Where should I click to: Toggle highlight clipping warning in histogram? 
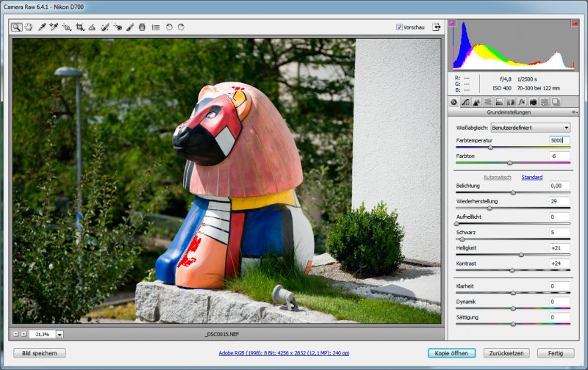(x=575, y=23)
